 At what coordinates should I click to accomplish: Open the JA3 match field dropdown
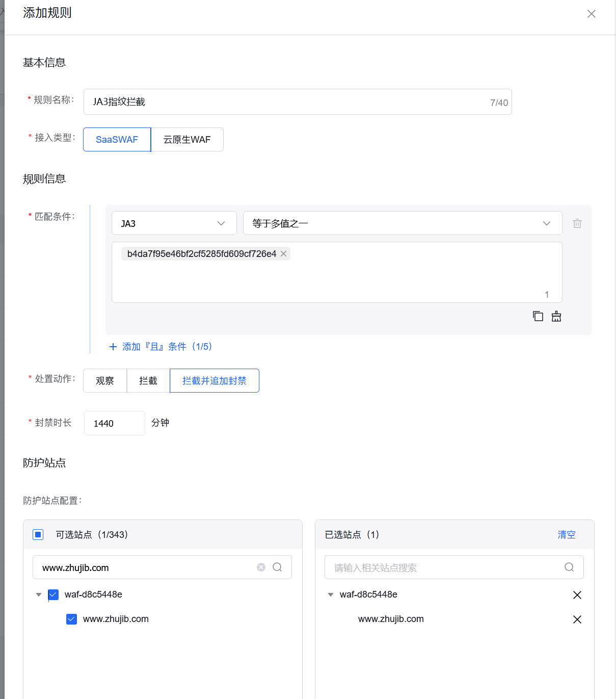pyautogui.click(x=174, y=223)
